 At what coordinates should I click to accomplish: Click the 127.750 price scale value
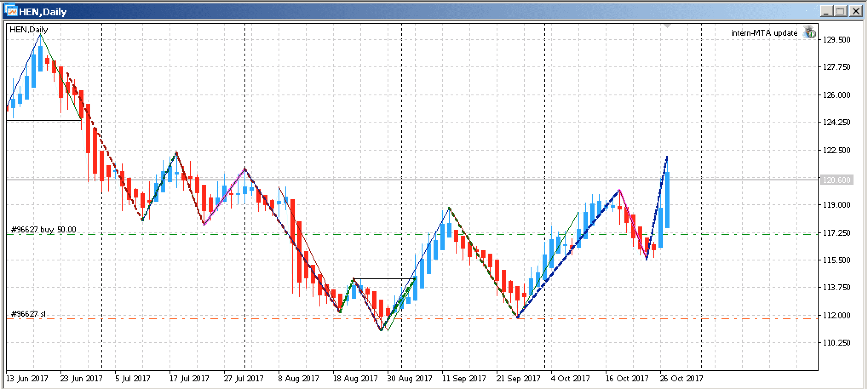[x=836, y=67]
